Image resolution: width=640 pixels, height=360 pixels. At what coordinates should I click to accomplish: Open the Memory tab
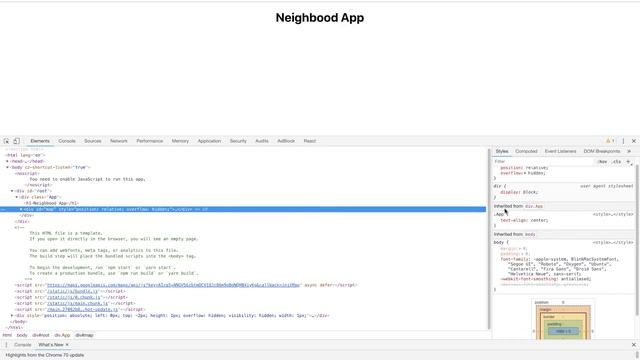point(180,141)
